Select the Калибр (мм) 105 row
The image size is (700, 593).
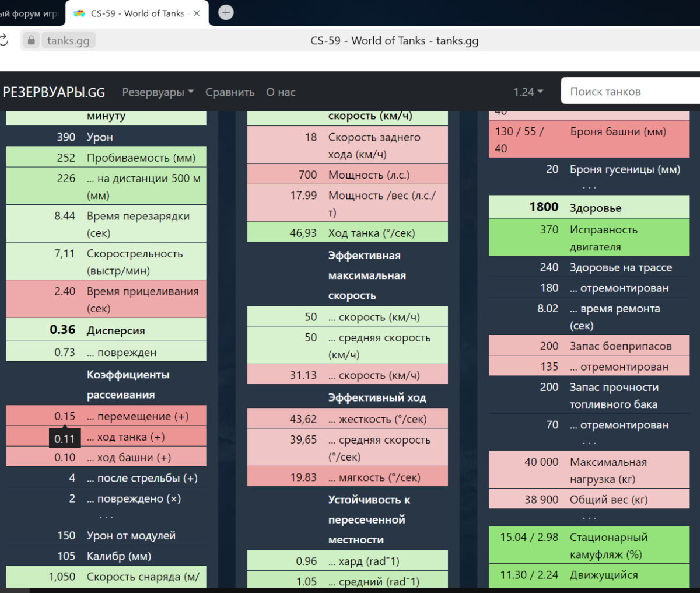coord(106,556)
